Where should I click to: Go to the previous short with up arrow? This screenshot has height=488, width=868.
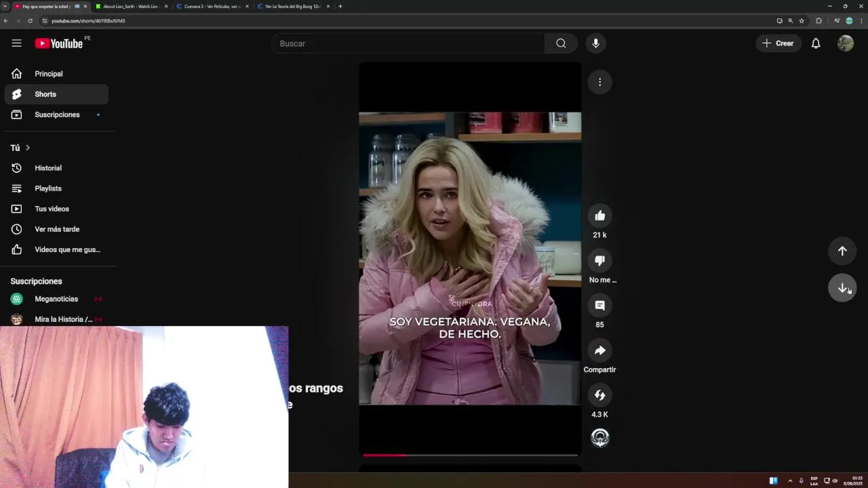[x=842, y=251]
